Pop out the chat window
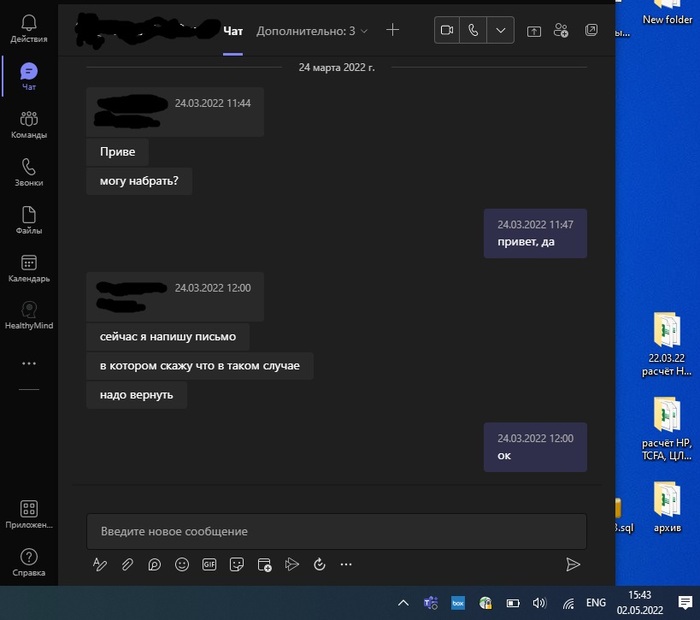Image resolution: width=700 pixels, height=620 pixels. point(591,30)
